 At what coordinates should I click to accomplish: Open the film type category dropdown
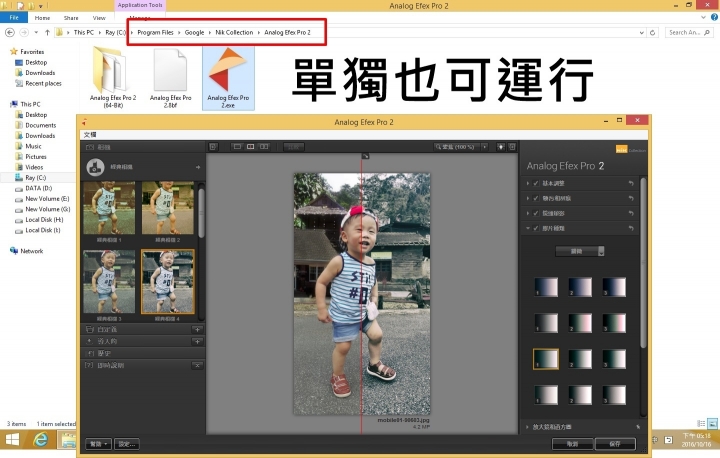pyautogui.click(x=580, y=251)
